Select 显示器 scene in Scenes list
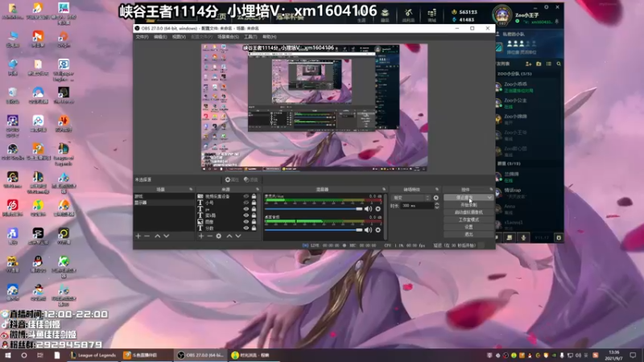The image size is (644, 362). click(x=164, y=203)
